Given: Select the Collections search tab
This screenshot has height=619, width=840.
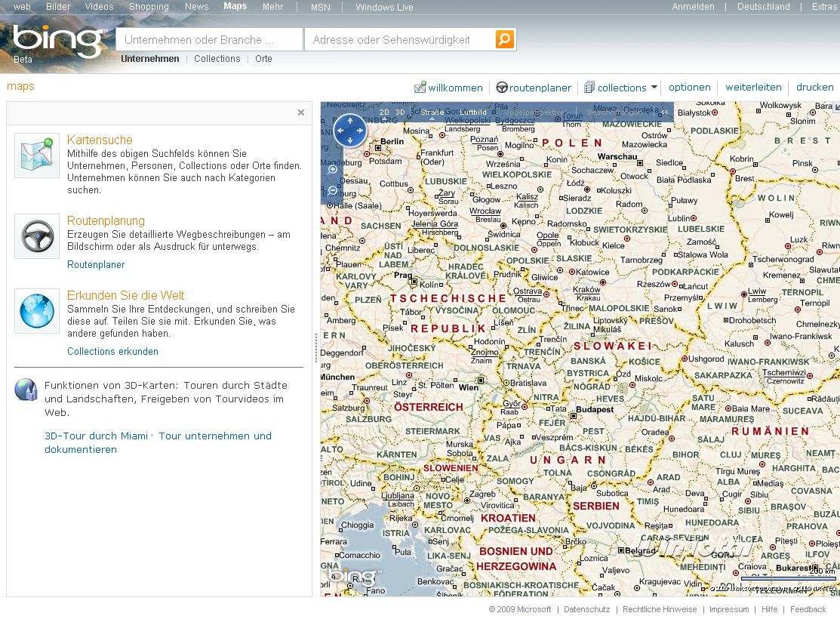Looking at the screenshot, I should point(217,58).
